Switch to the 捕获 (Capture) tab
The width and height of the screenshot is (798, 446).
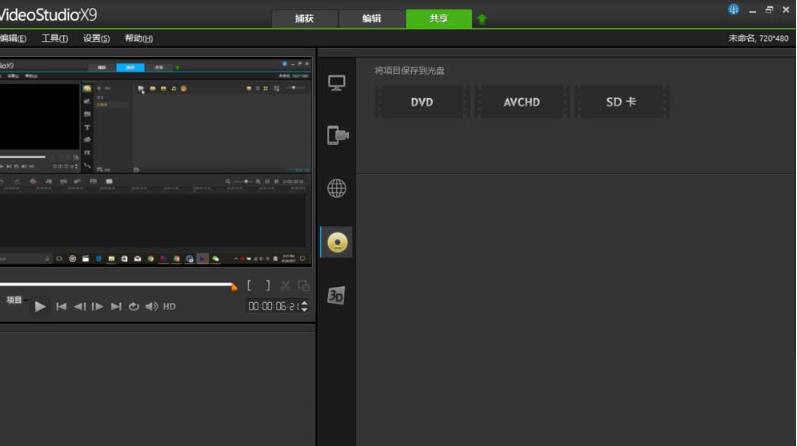point(304,19)
